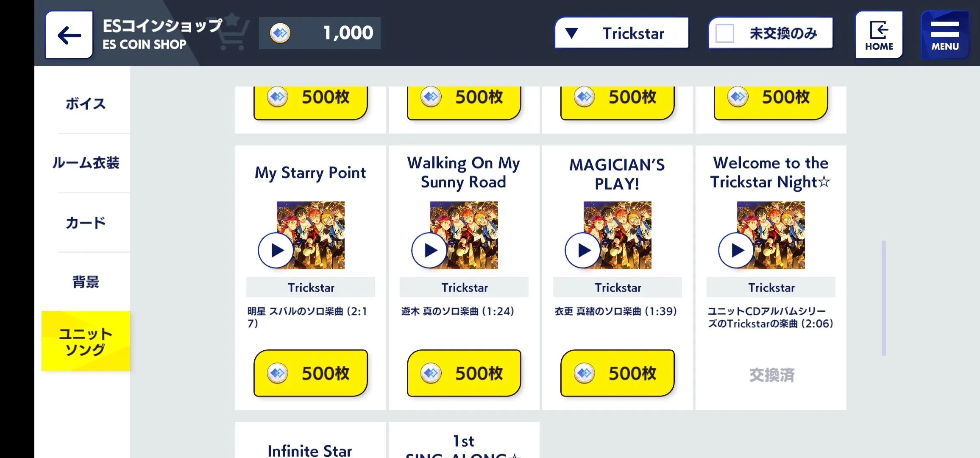Open the カード tab
The width and height of the screenshot is (980, 458).
click(x=86, y=222)
